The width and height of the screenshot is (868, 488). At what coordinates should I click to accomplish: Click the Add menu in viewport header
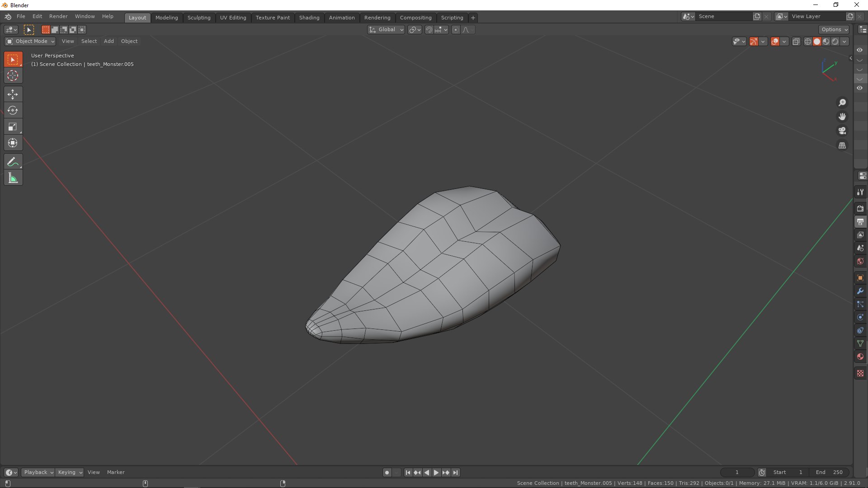(108, 41)
